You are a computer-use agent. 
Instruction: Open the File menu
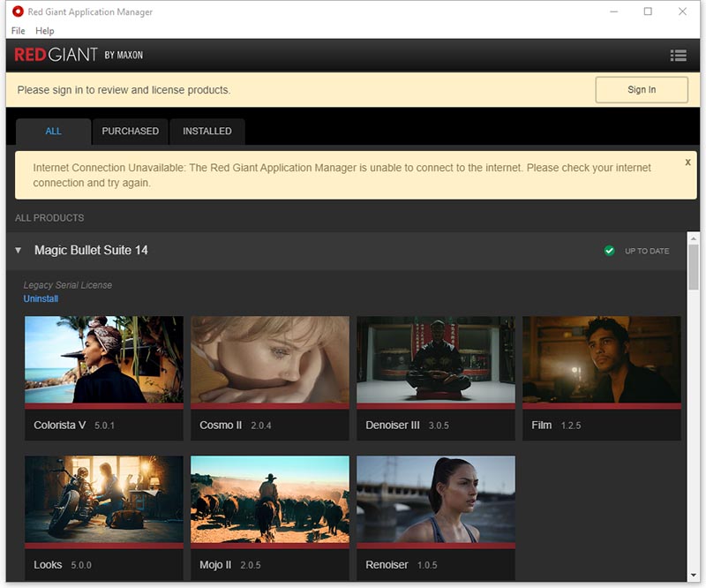(18, 31)
